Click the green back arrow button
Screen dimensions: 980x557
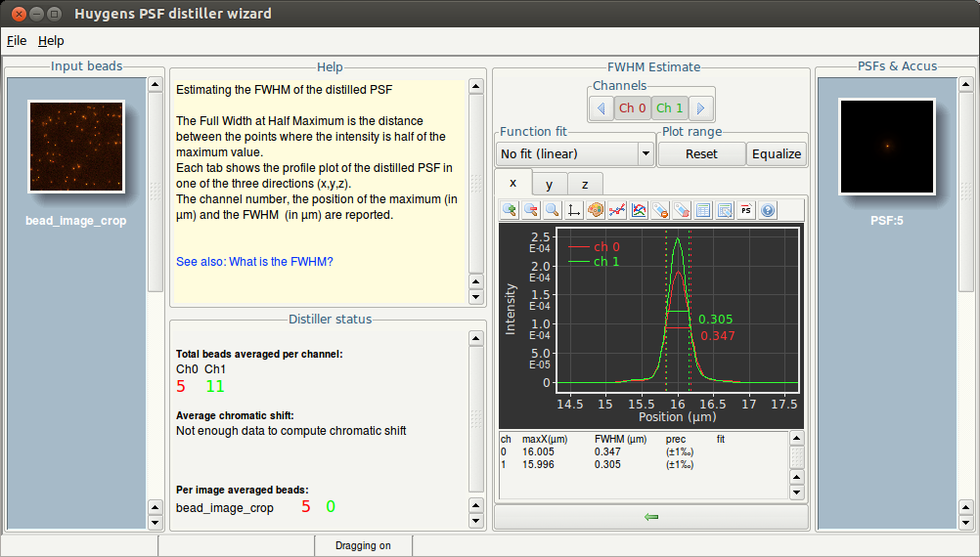click(651, 517)
